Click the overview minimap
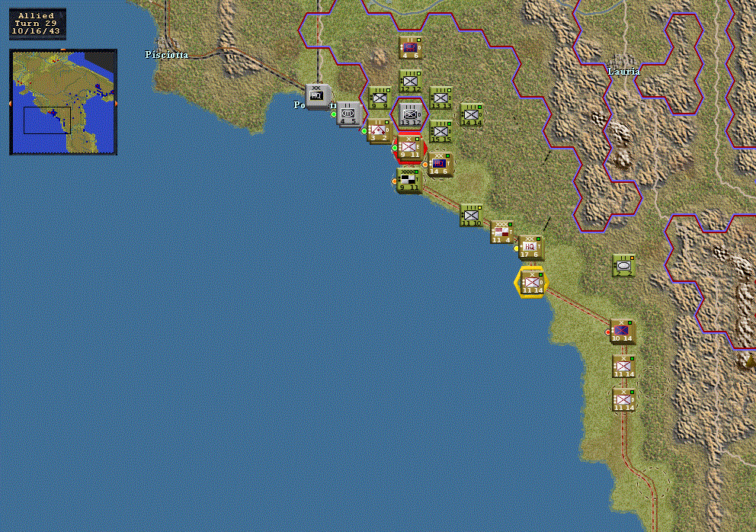The width and height of the screenshot is (756, 532). coord(63,102)
